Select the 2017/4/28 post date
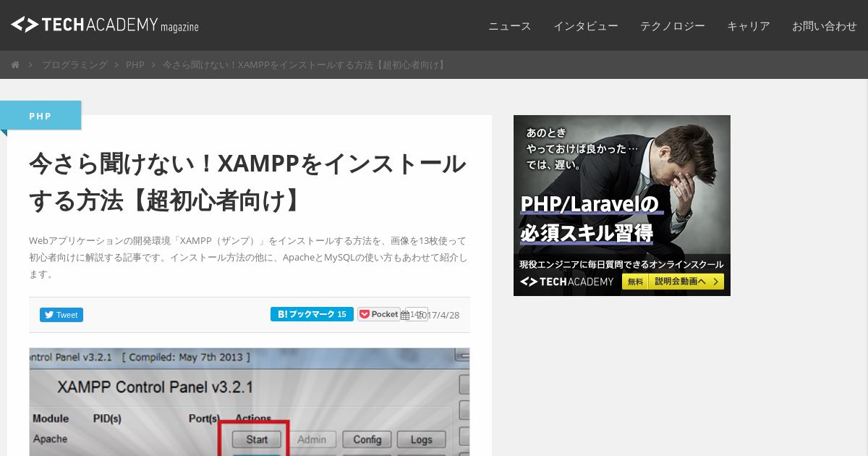The image size is (868, 456). [x=438, y=316]
